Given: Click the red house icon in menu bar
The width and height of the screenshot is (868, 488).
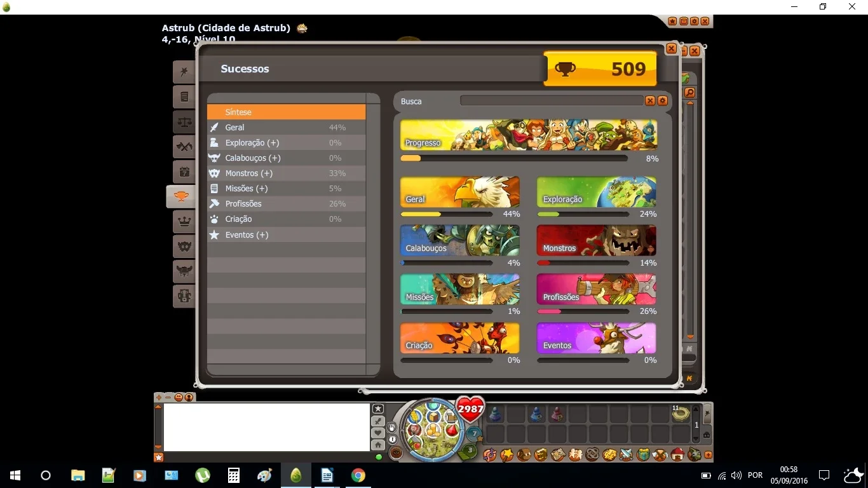Looking at the screenshot, I should coord(677,454).
